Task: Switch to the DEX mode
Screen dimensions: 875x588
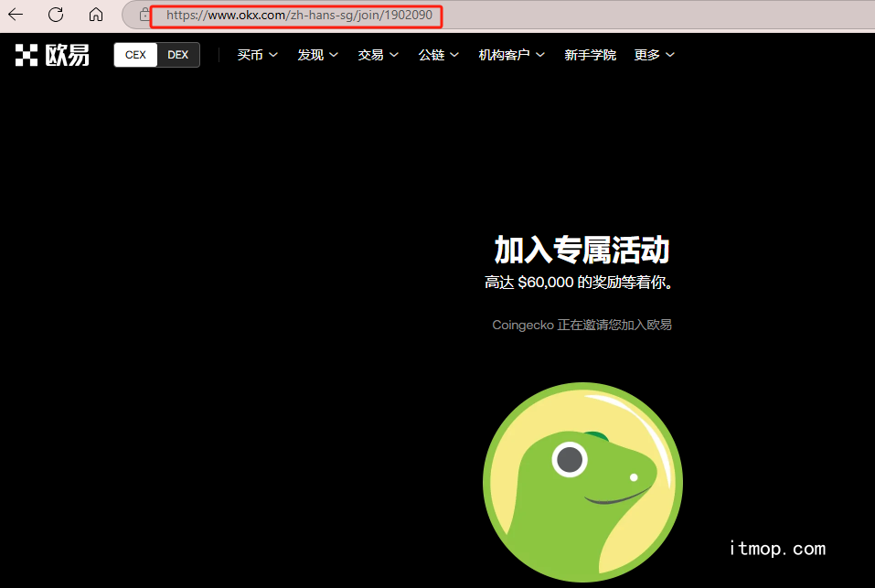Action: [178, 55]
